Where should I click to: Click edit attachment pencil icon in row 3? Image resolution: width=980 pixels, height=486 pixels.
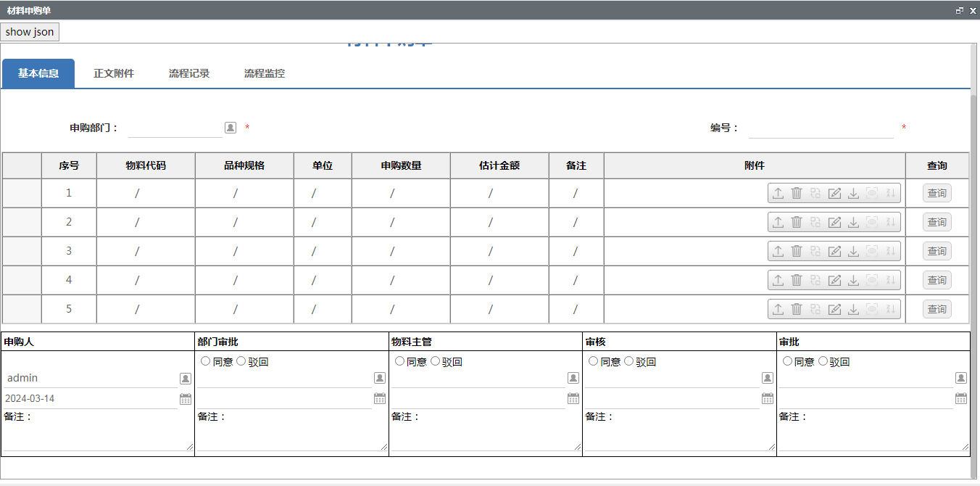[834, 251]
